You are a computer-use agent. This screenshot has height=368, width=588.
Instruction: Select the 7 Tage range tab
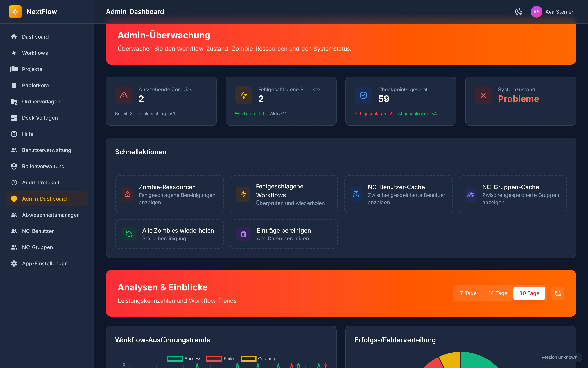(468, 293)
